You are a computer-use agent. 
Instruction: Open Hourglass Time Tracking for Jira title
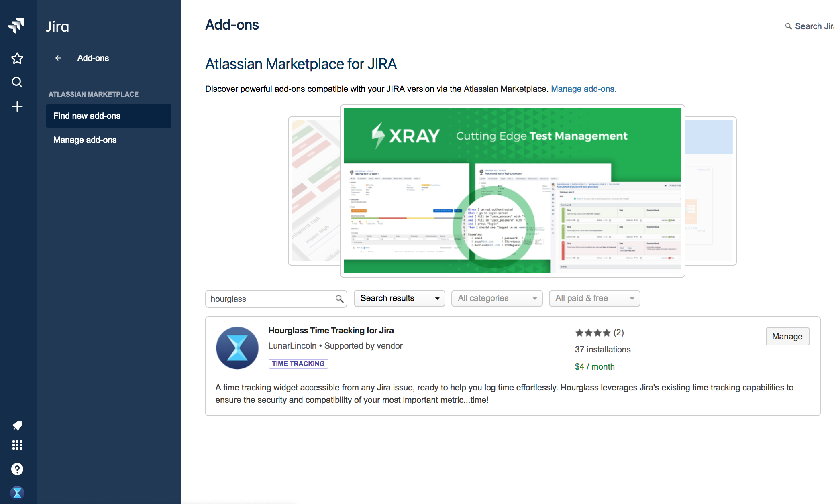331,331
